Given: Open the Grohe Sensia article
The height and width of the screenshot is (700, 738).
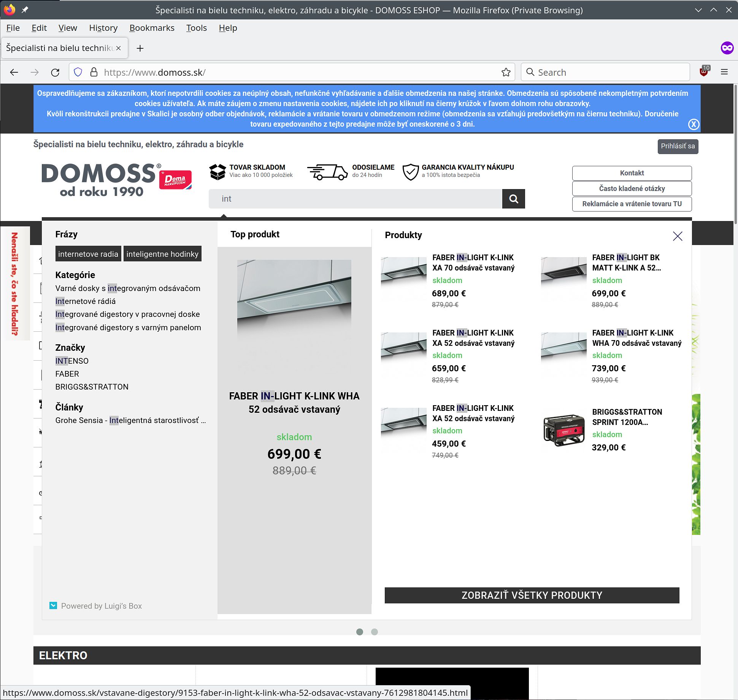Looking at the screenshot, I should point(130,420).
